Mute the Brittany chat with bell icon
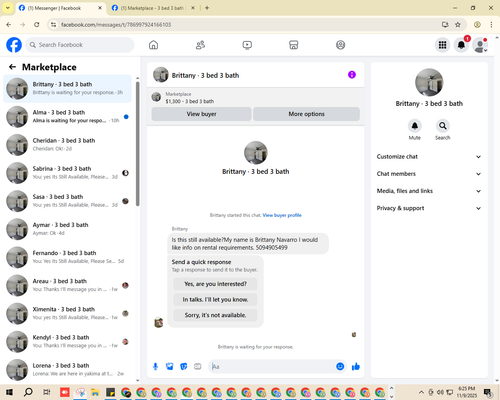This screenshot has height=400, width=500. click(x=415, y=126)
